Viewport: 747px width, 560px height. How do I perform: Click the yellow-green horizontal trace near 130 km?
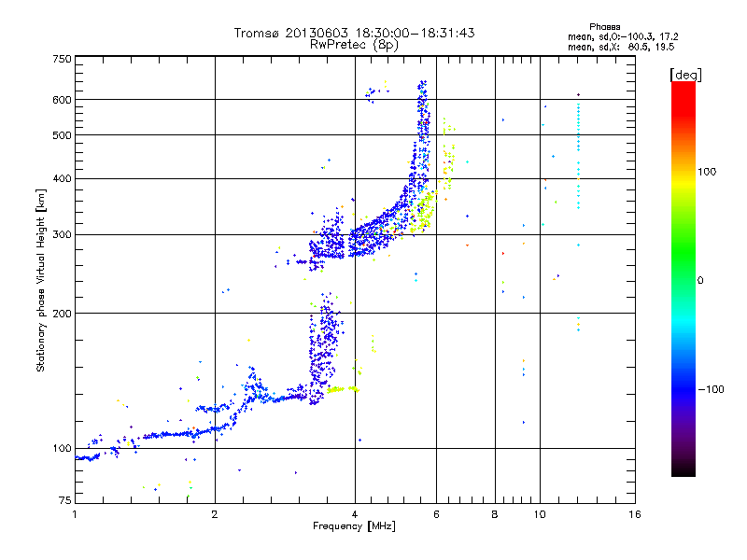(343, 389)
